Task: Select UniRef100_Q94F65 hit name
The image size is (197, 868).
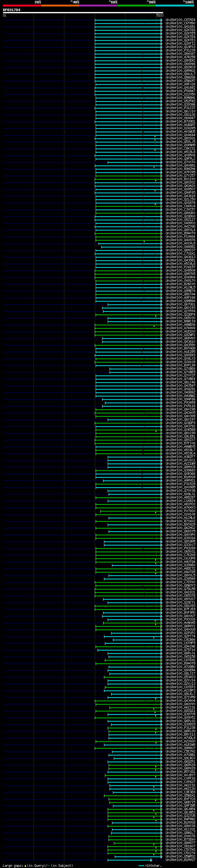Action: (x=180, y=193)
